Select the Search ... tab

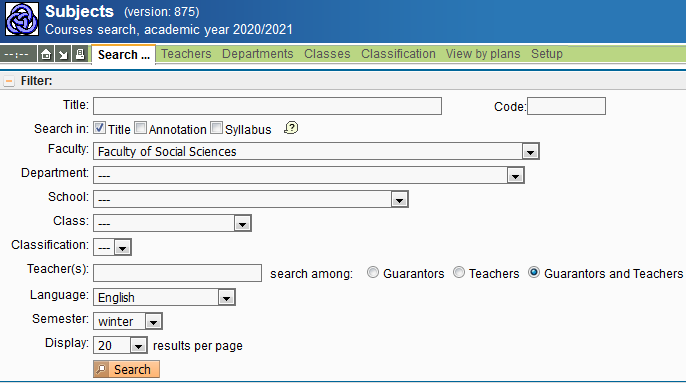[x=124, y=55]
